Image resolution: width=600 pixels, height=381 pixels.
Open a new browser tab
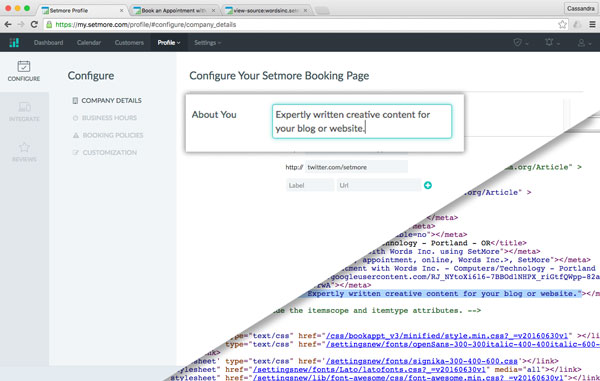pyautogui.click(x=322, y=11)
